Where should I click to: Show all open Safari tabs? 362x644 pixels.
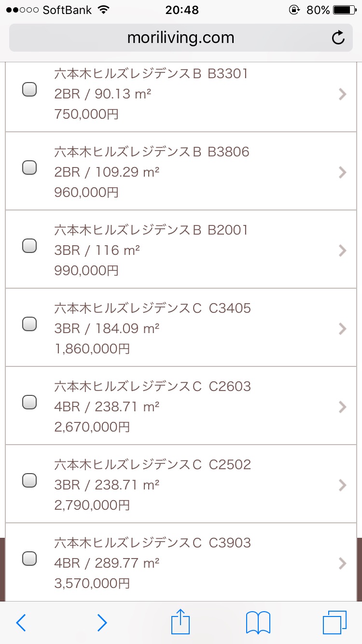334,623
